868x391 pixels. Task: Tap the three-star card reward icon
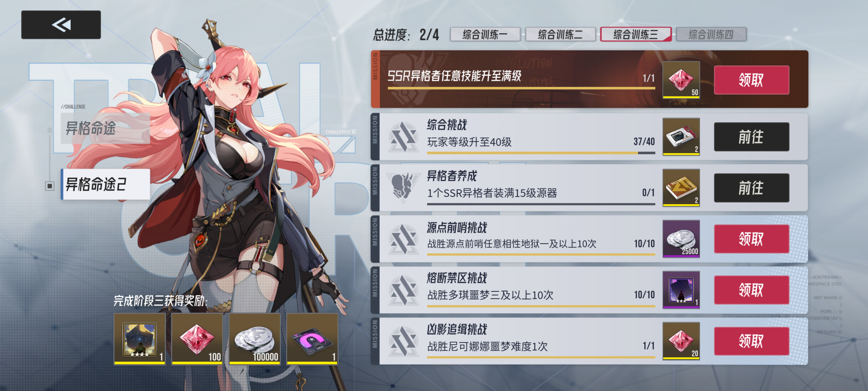[x=681, y=290]
